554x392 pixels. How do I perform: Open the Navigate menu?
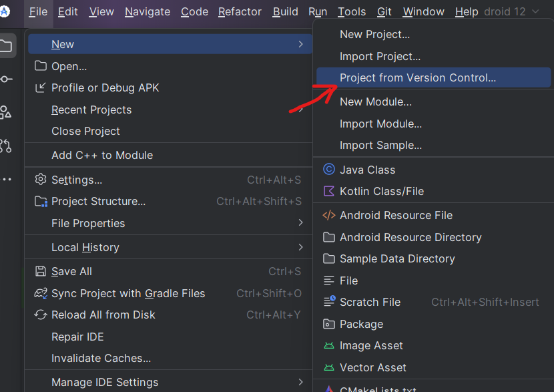[148, 11]
